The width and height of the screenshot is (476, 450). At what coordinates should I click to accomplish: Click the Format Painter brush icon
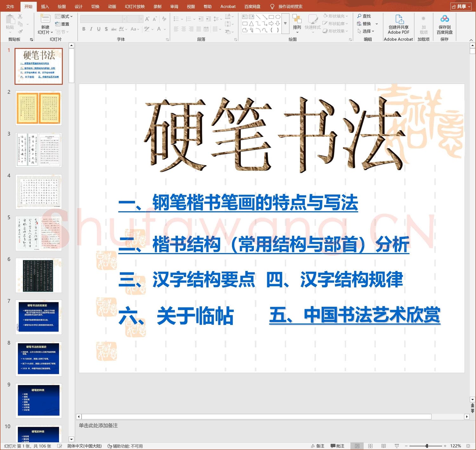point(20,32)
